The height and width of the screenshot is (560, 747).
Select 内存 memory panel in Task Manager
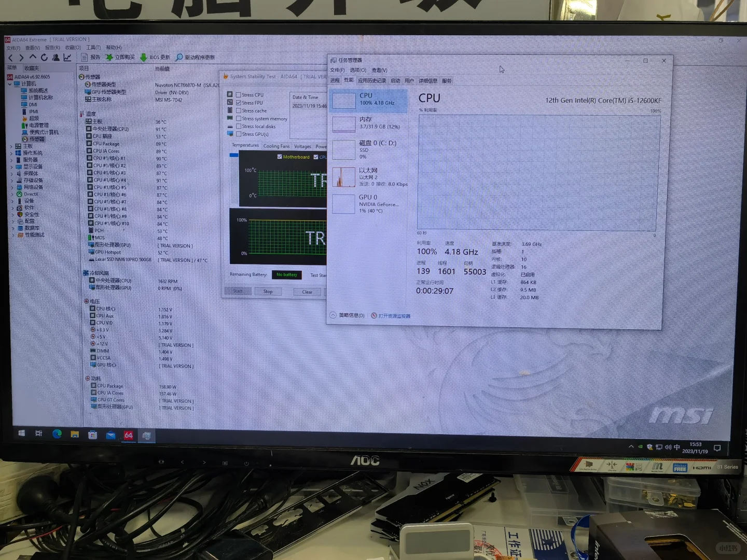click(369, 123)
